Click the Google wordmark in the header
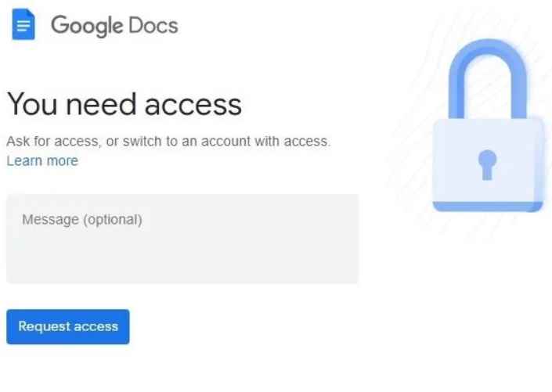 coord(87,26)
